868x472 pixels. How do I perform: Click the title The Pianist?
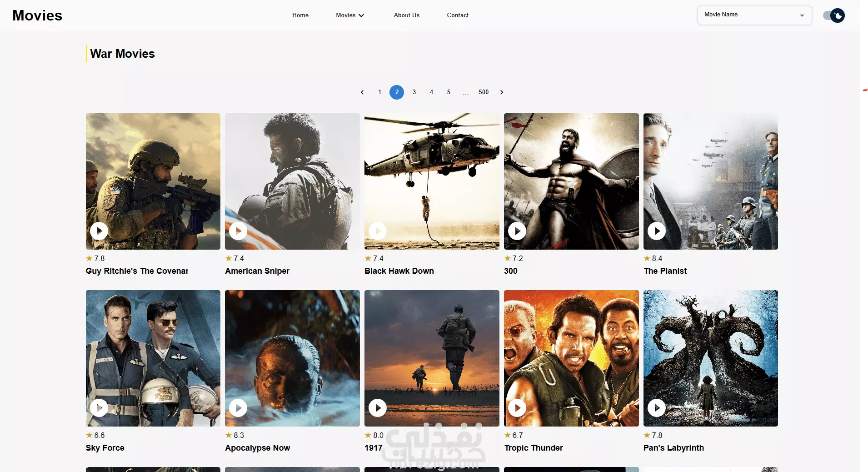point(665,271)
